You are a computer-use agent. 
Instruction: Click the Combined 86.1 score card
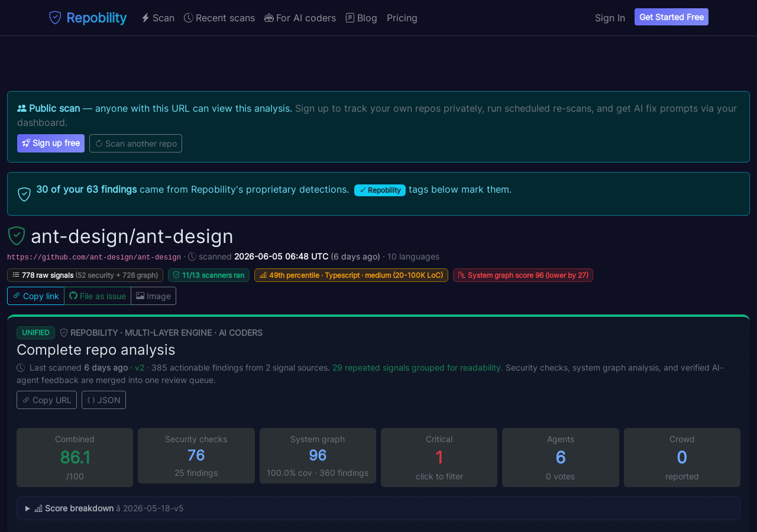(75, 458)
